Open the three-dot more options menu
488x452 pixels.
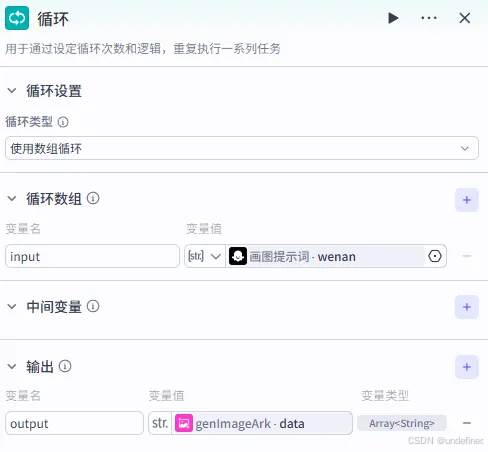coord(429,18)
